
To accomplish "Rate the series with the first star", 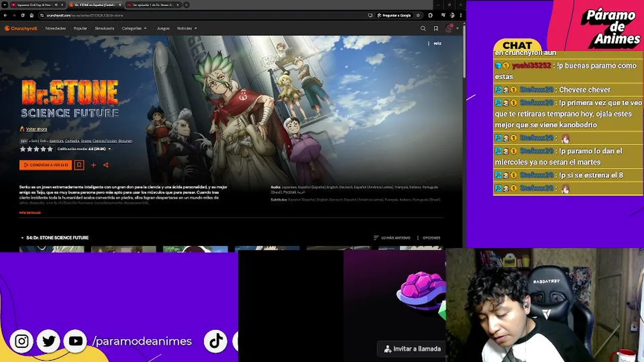I will 22,149.
